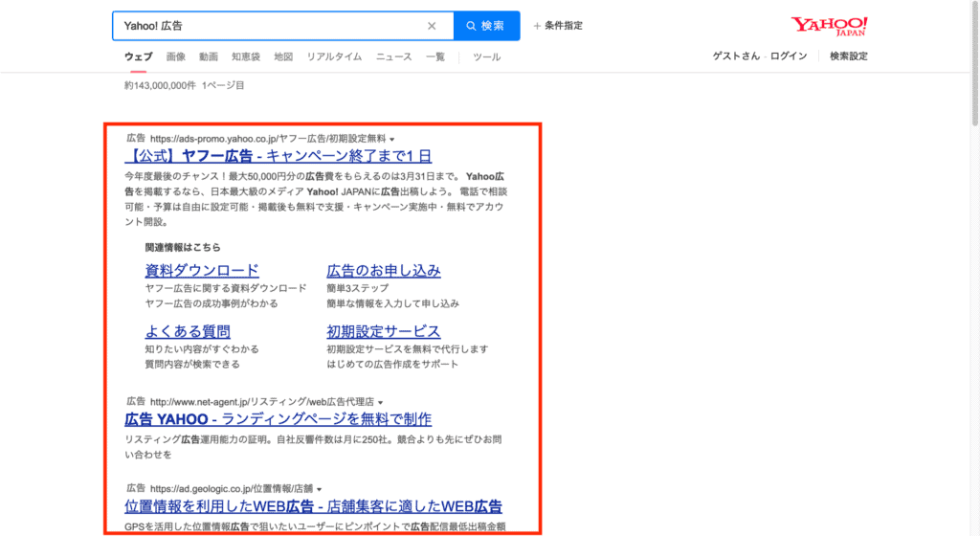This screenshot has width=980, height=536.
Task: Click the blue 検索 search button
Action: [486, 26]
